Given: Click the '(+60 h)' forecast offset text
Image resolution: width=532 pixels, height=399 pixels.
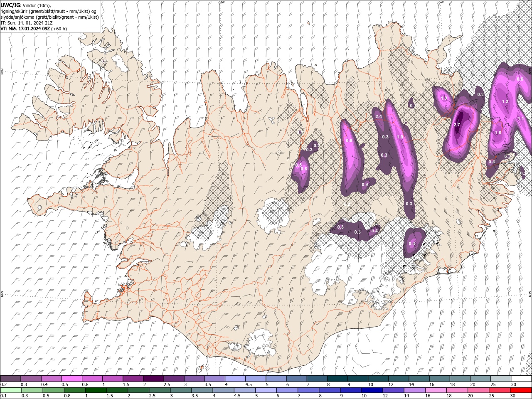Looking at the screenshot, I should [59, 29].
